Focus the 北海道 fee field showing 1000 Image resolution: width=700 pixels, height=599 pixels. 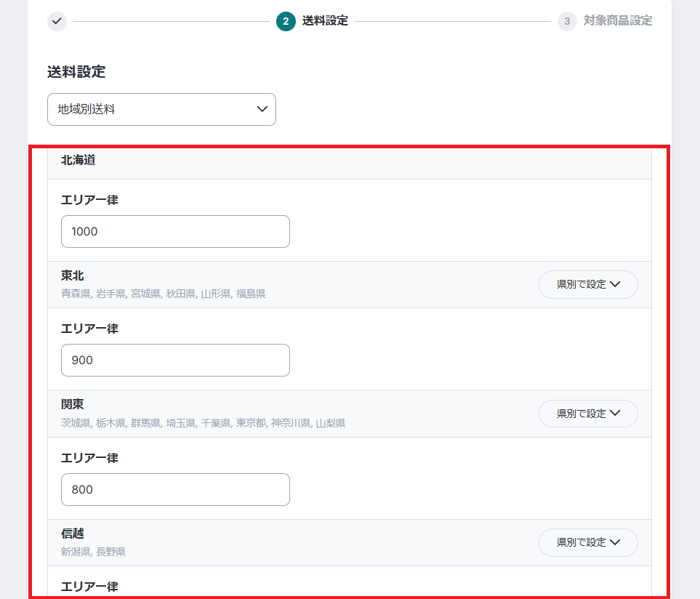175,231
